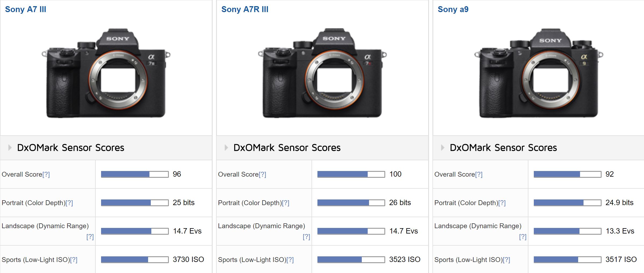
Task: Click the help icon under A7R III Landscape Dynamic Range
Action: point(306,237)
